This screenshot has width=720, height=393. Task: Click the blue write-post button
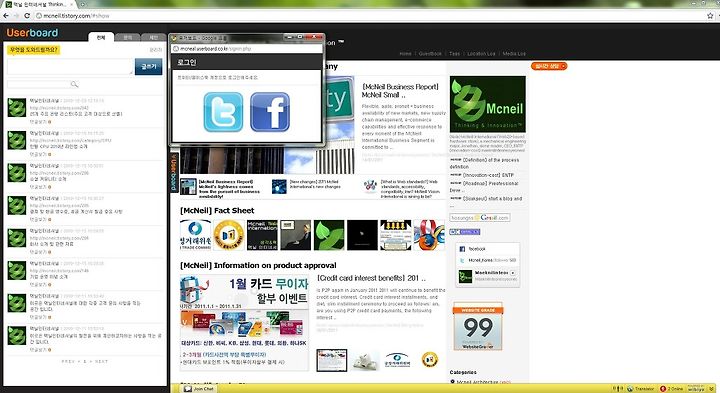(148, 67)
